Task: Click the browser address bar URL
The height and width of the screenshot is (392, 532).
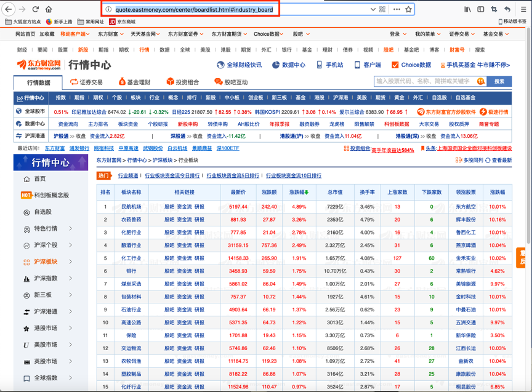Action: tap(194, 9)
